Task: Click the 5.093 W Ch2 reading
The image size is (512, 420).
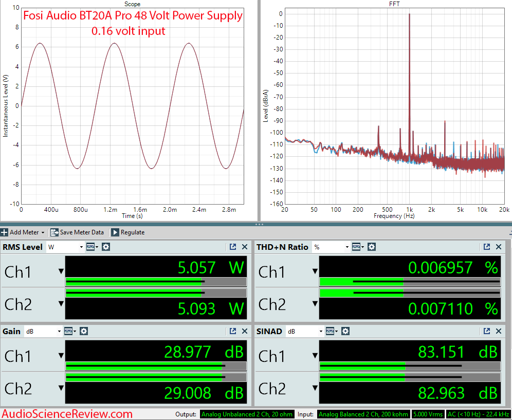Action: coord(211,308)
